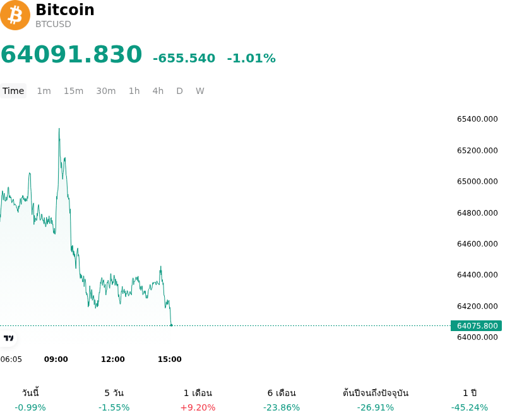Image resolution: width=505 pixels, height=420 pixels.
Task: Switch to the daily D interval
Action: 180,91
